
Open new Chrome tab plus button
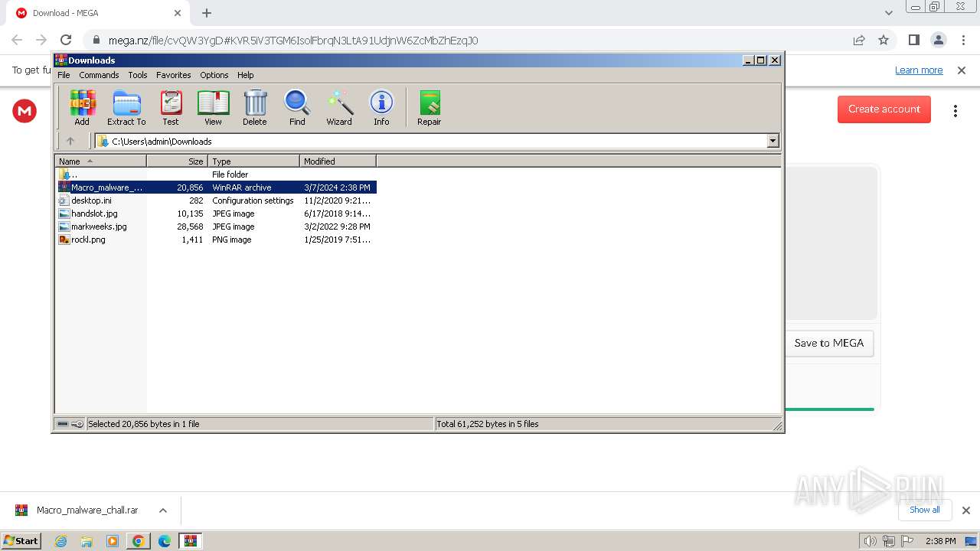[x=207, y=13]
